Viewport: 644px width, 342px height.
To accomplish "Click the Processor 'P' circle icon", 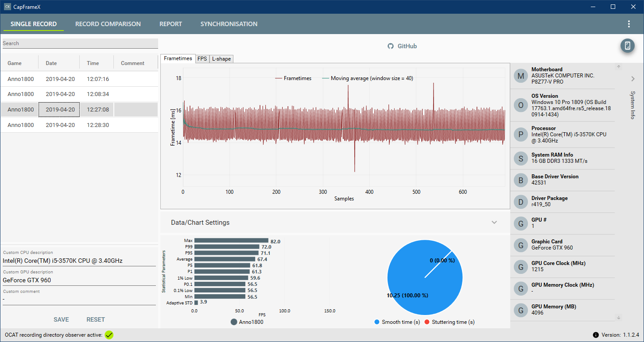I will (520, 135).
